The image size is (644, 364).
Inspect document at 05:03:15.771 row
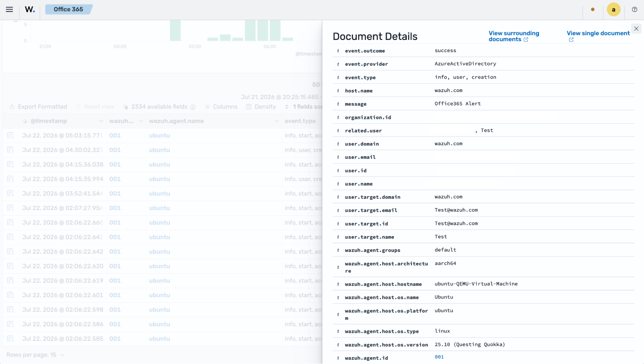click(11, 136)
